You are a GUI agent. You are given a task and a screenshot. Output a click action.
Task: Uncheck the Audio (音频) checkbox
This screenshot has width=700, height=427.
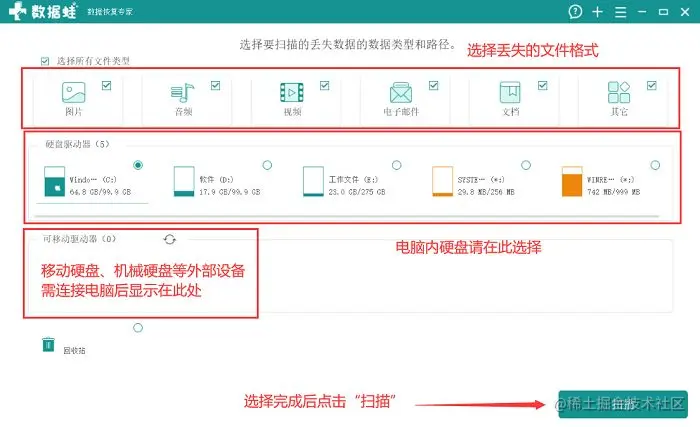coord(216,85)
